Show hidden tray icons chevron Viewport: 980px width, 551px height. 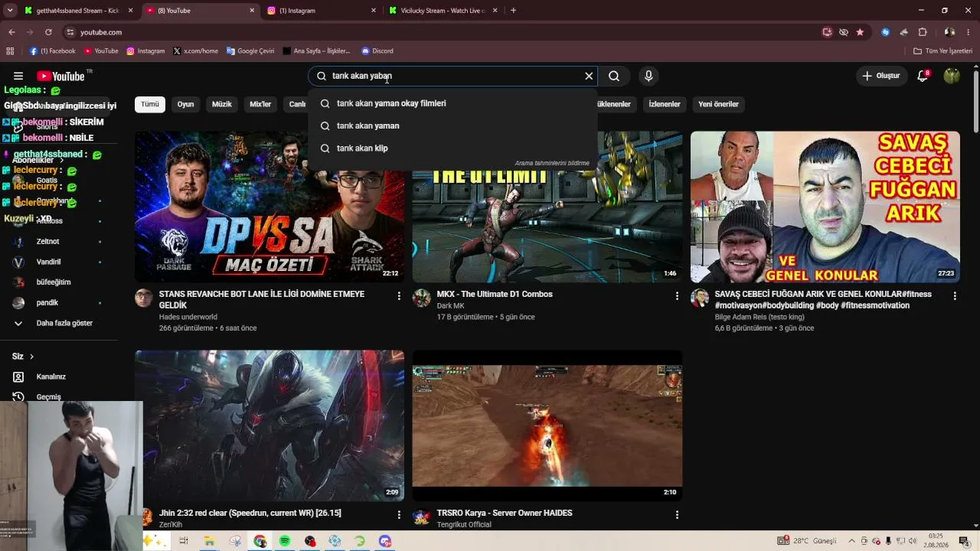tap(851, 541)
